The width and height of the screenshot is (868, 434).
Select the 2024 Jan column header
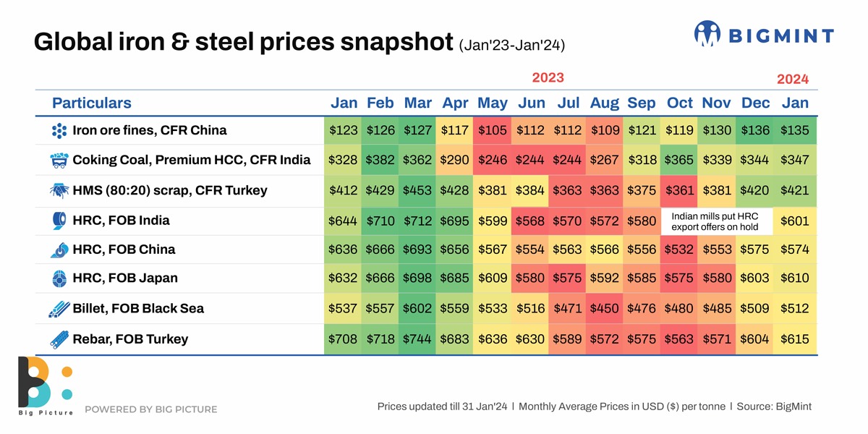[x=795, y=103]
